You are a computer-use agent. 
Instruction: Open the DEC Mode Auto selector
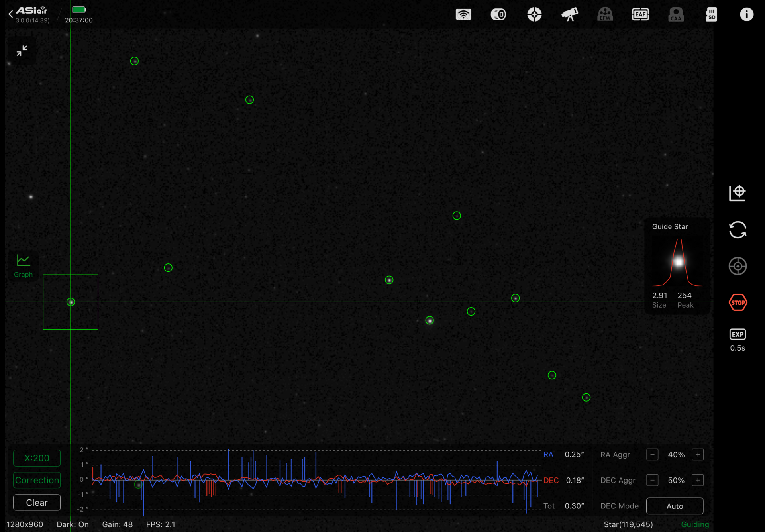(x=675, y=506)
